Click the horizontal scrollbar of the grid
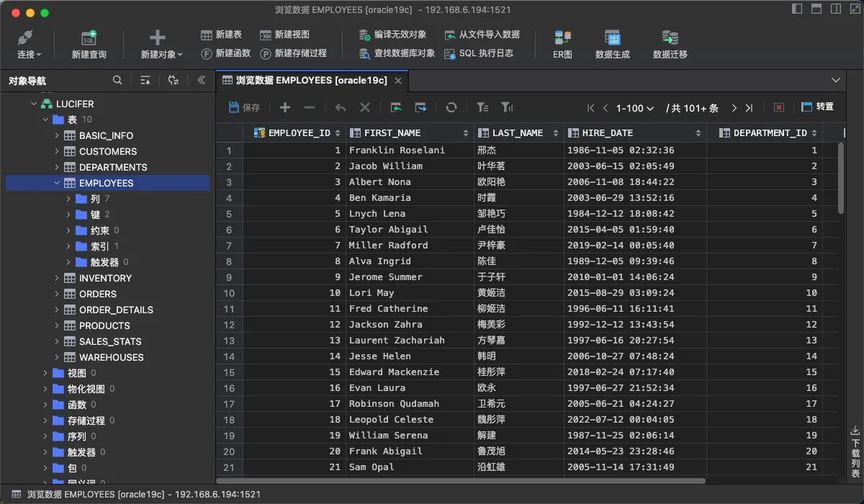864x504 pixels. pyautogui.click(x=461, y=480)
